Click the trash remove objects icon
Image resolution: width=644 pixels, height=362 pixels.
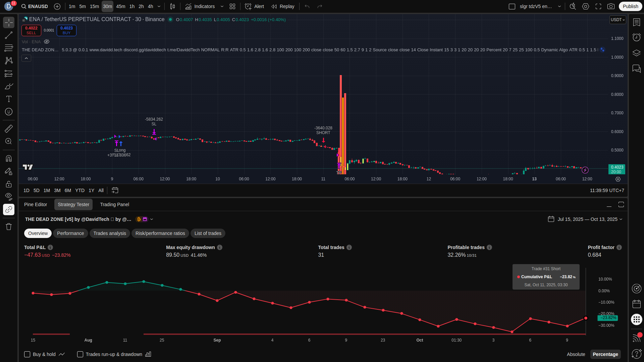pyautogui.click(x=9, y=227)
